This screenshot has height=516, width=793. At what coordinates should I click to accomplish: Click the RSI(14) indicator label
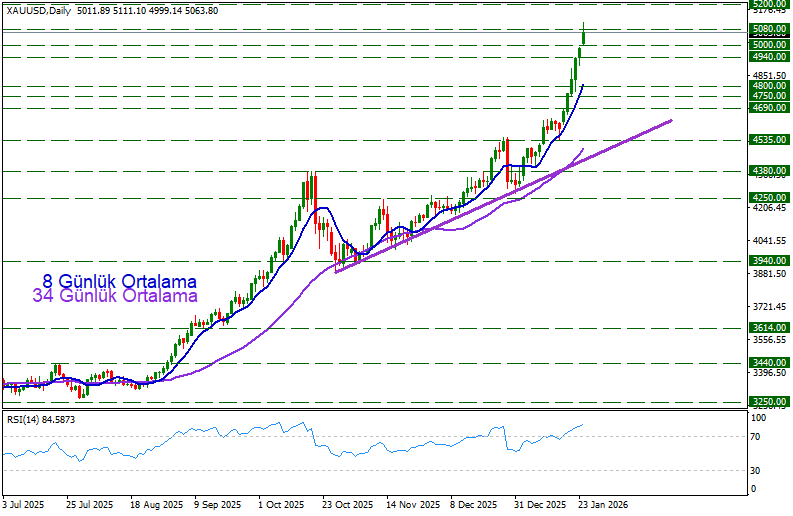(x=41, y=420)
